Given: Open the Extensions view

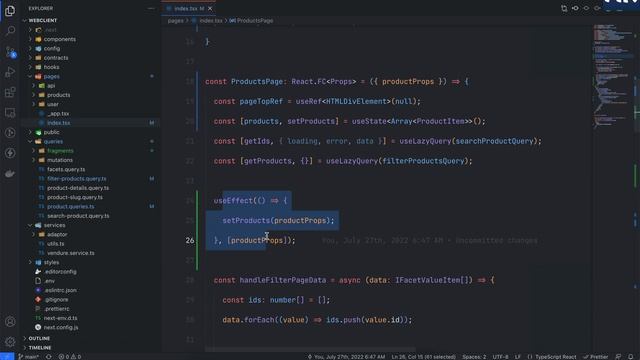Looking at the screenshot, I should click(x=10, y=92).
